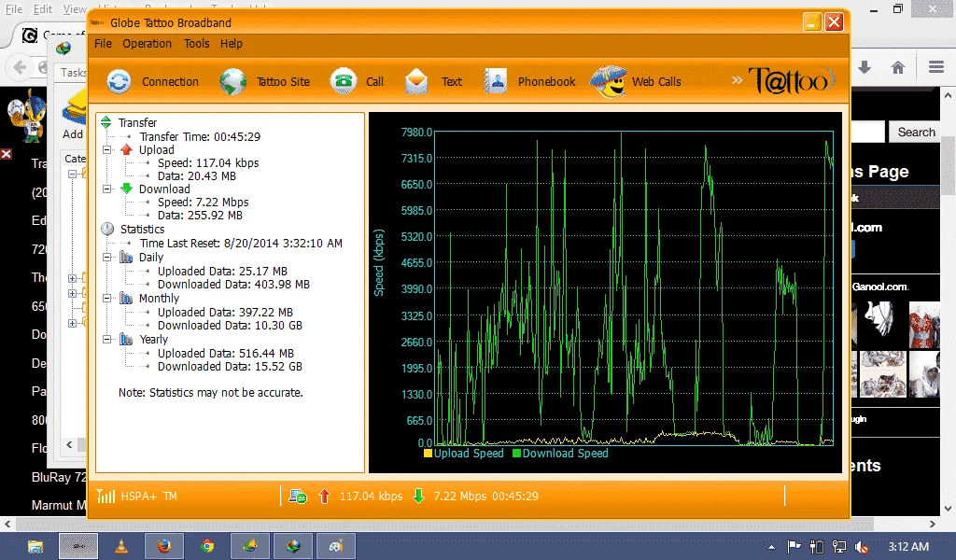Click the Monthly chart icon
The height and width of the screenshot is (560, 956).
pyautogui.click(x=126, y=298)
